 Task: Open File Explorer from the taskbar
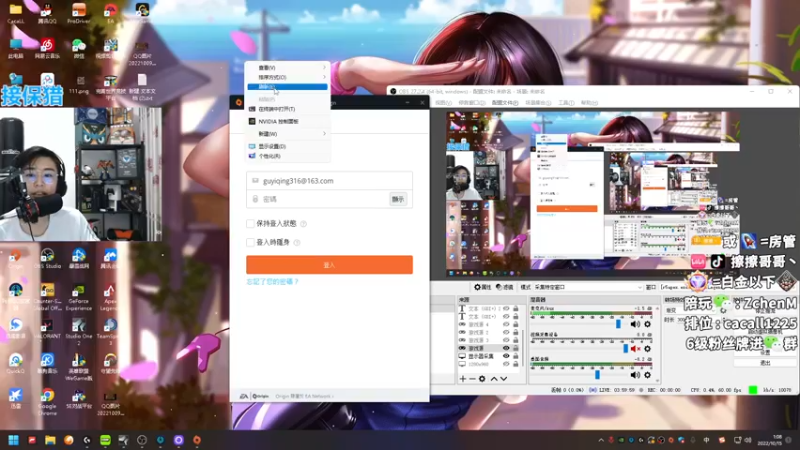50,440
